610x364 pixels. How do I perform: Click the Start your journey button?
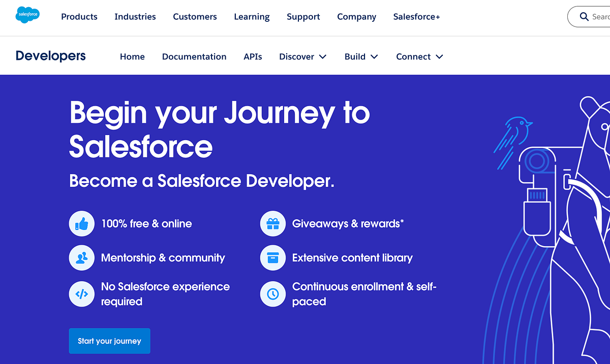tap(109, 341)
